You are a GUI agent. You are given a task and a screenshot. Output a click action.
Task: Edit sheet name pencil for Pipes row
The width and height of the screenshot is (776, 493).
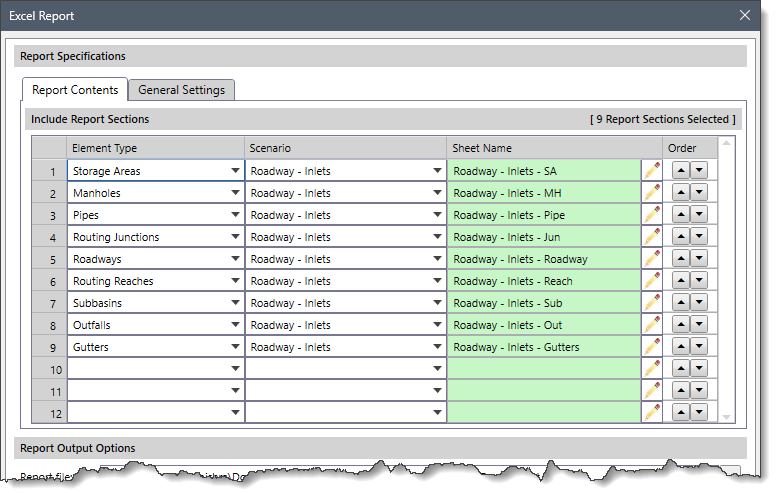(652, 215)
